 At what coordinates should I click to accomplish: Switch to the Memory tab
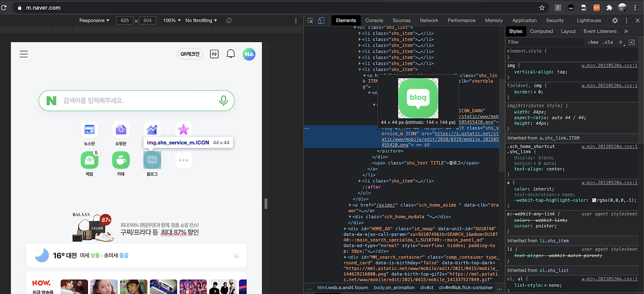tap(494, 21)
